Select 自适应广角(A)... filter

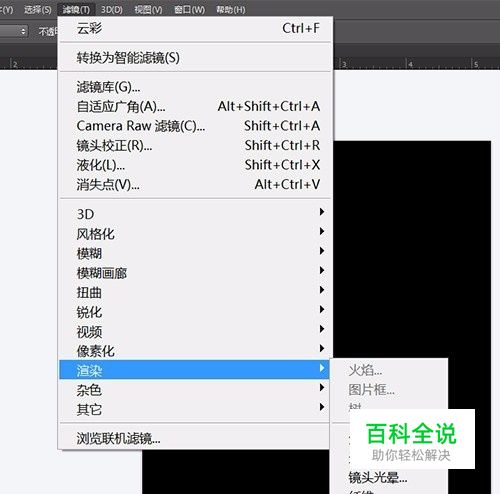pyautogui.click(x=195, y=107)
